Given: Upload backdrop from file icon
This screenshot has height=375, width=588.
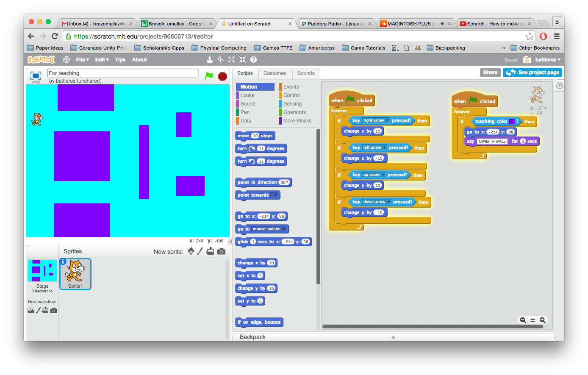Looking at the screenshot, I should 45,310.
